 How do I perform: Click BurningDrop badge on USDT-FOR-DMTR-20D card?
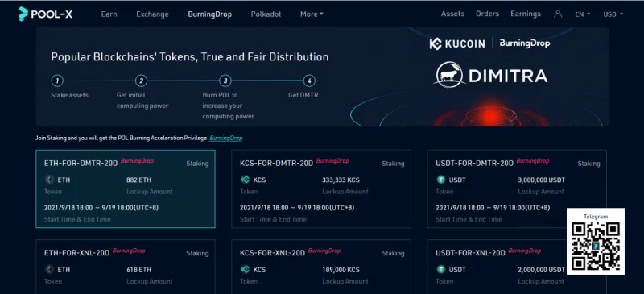tap(533, 161)
